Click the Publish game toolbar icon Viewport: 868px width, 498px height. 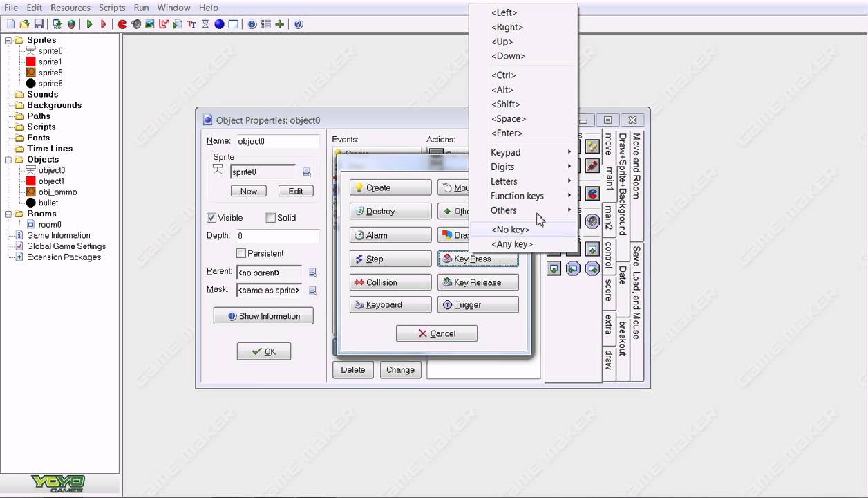tap(72, 24)
